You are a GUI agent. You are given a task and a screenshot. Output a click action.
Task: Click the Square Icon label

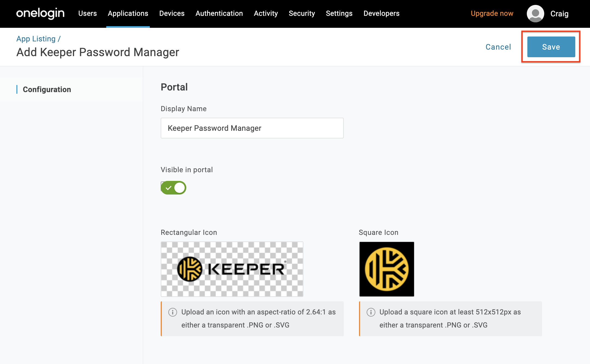pos(379,232)
